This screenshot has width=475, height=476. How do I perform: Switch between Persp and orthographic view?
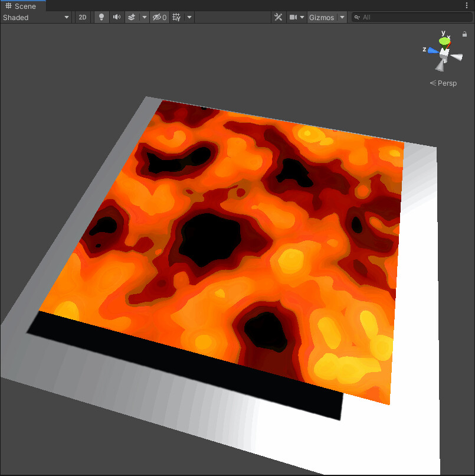coord(443,83)
